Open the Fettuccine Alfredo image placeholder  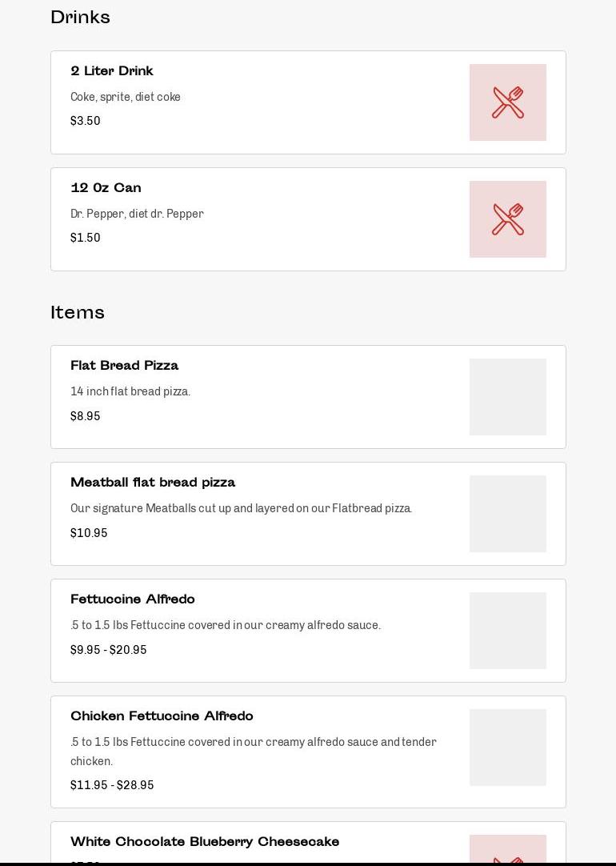coord(507,631)
